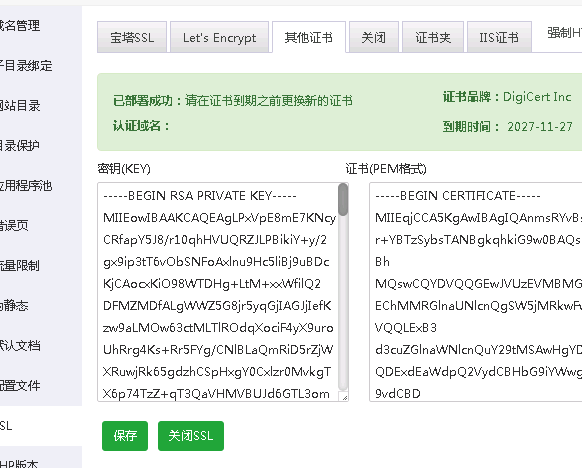The width and height of the screenshot is (582, 468).
Task: Click the BEGIN CERTIFICATE line
Action: point(458,196)
